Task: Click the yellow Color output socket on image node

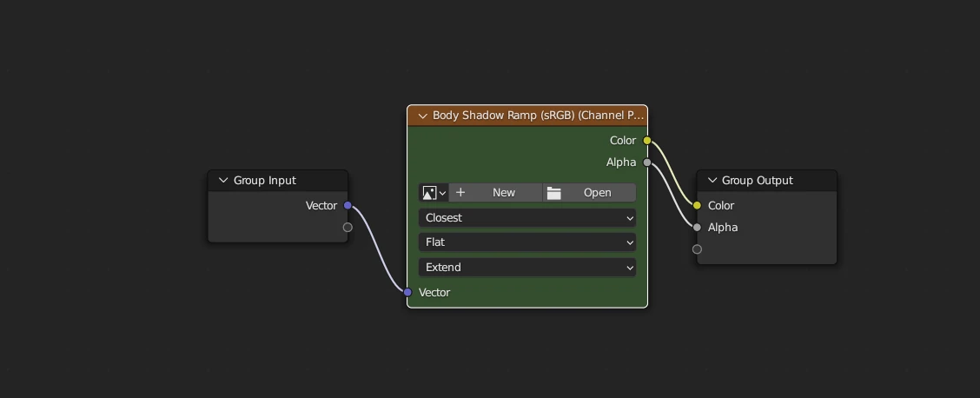Action: [647, 141]
